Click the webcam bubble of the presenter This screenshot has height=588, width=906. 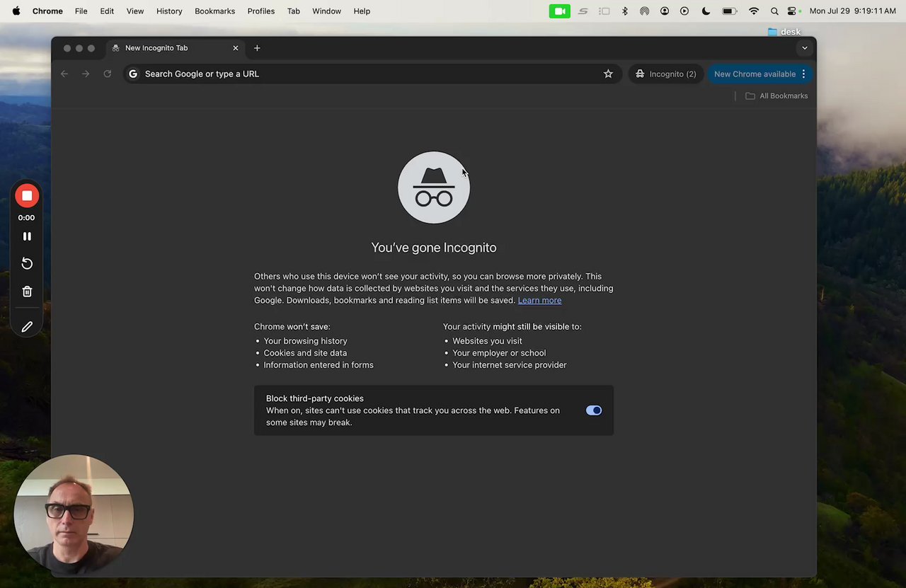74,514
